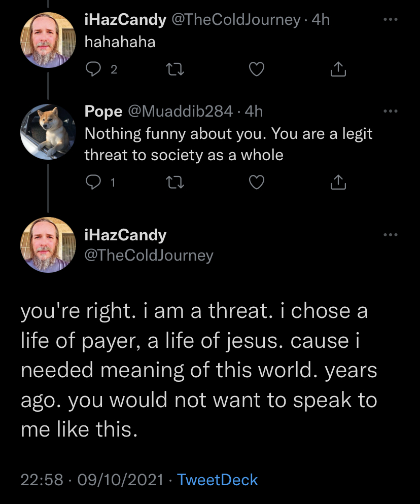Retweet Pope's threat to society tweet
420x504 pixels.
[x=174, y=182]
